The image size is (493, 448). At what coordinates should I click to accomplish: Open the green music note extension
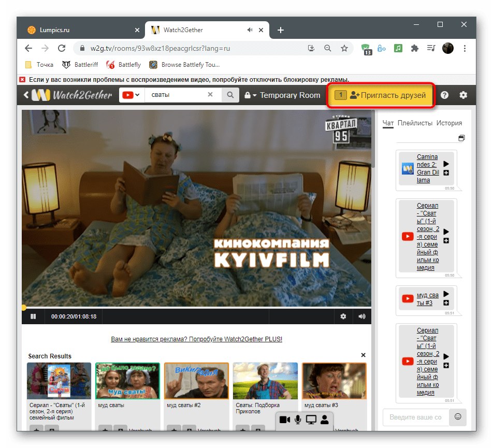[x=398, y=48]
